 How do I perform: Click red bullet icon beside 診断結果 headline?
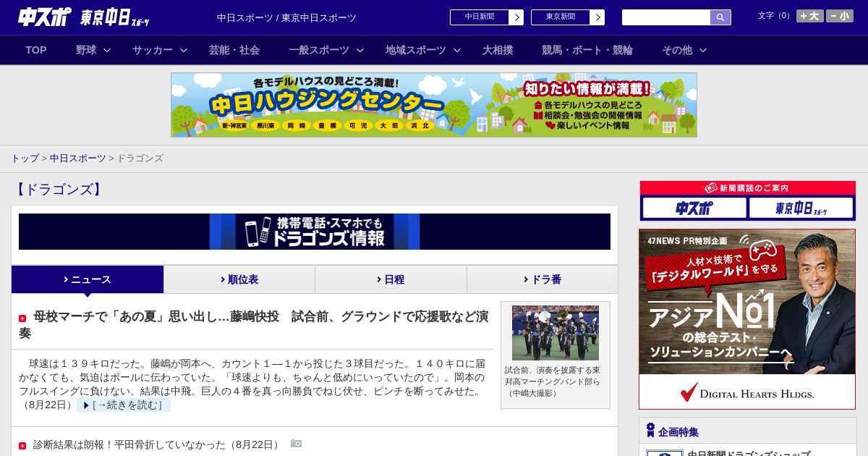(22, 446)
